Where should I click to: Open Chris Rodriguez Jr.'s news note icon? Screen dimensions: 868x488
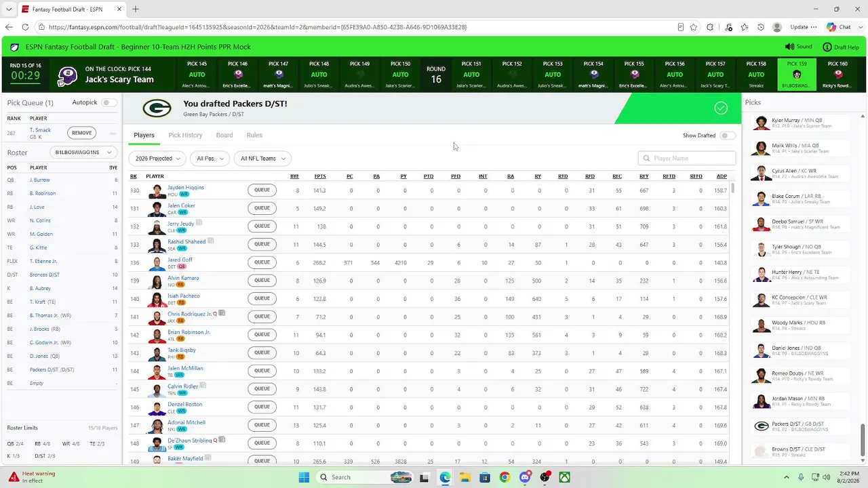pos(222,313)
